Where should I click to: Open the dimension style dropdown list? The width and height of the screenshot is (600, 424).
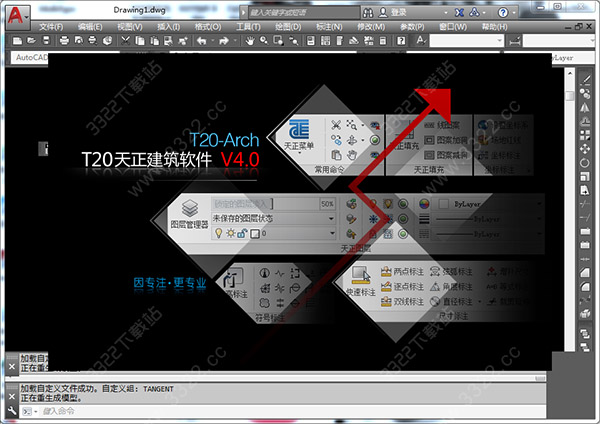(x=593, y=41)
